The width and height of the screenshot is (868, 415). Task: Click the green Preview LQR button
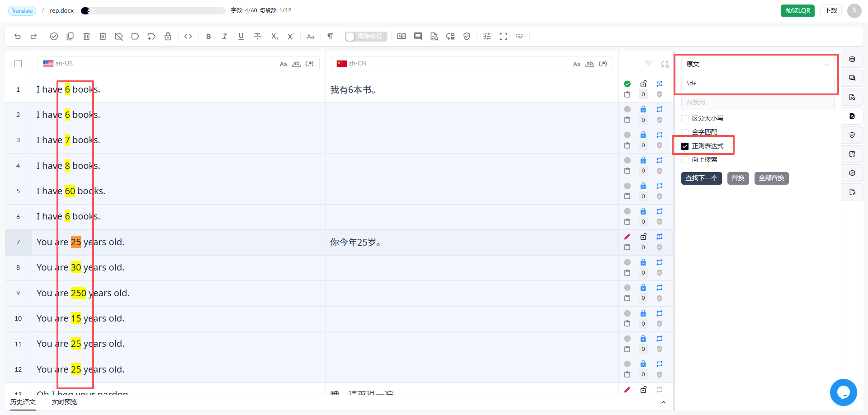point(797,11)
